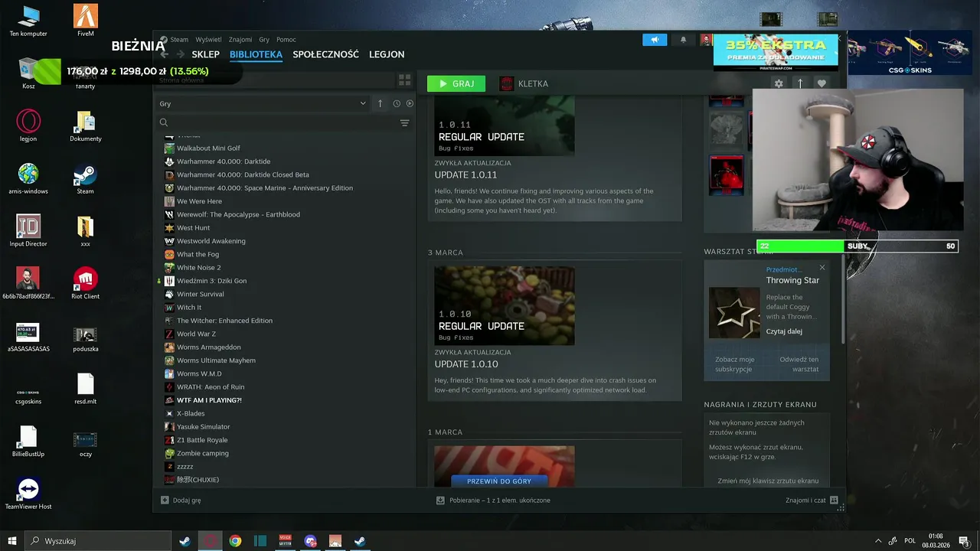This screenshot has width=980, height=551.
Task: Open the notifications bell in Steam
Action: [684, 40]
